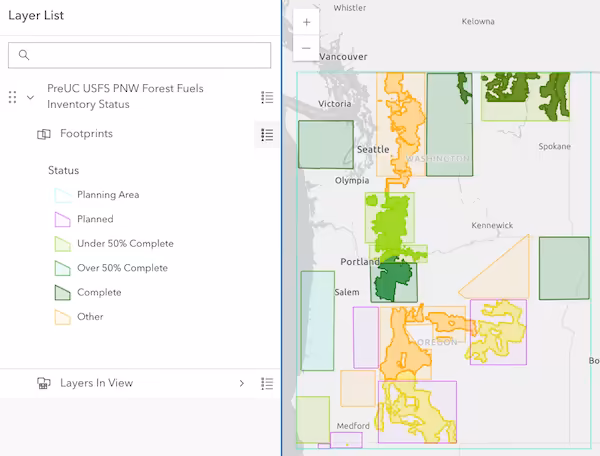Click the complete footprint west of Seattle
Image resolution: width=600 pixels, height=456 pixels.
pos(326,145)
